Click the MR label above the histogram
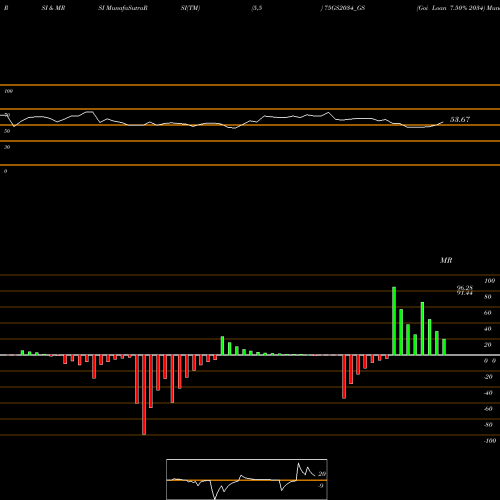Viewport: 500px width, 500px height. 446,260
